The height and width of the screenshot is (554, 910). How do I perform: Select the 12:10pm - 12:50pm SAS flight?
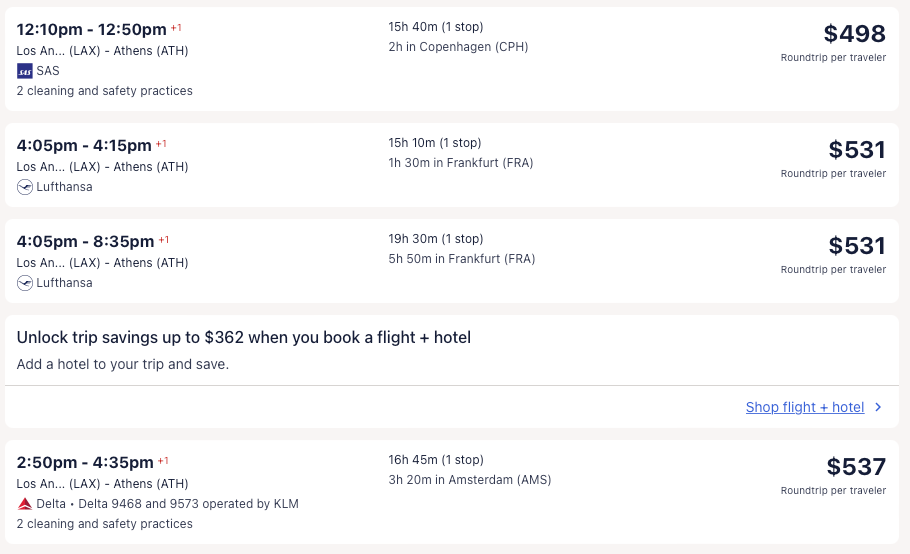click(91, 30)
